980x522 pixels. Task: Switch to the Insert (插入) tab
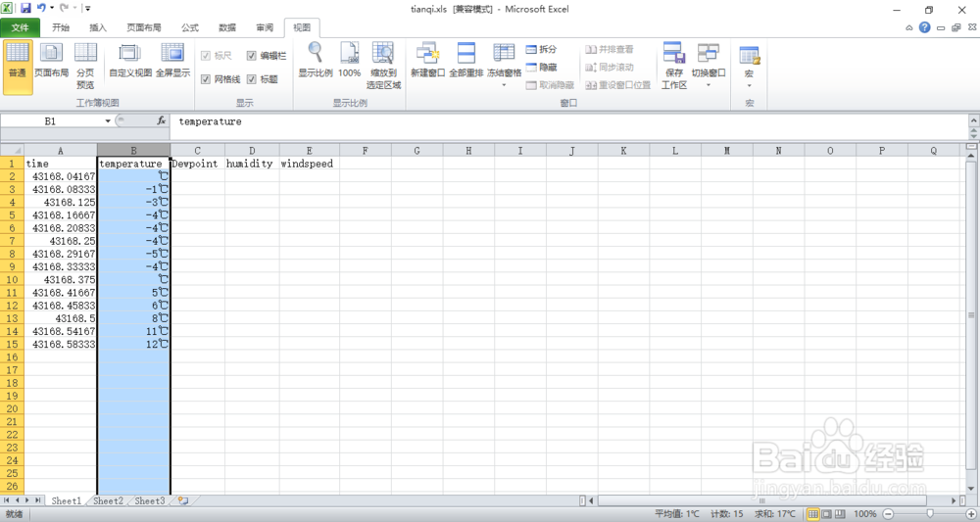pos(98,27)
